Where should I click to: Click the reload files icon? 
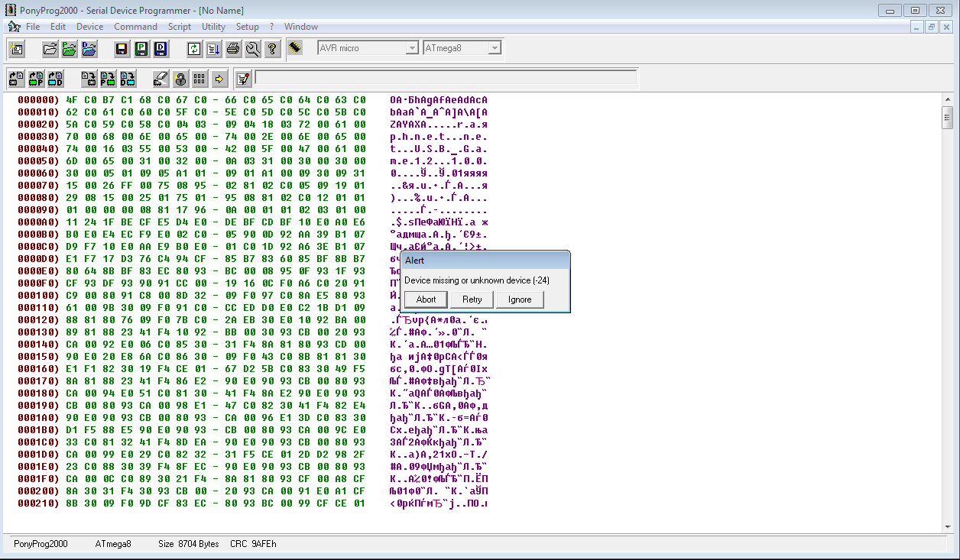click(x=194, y=49)
